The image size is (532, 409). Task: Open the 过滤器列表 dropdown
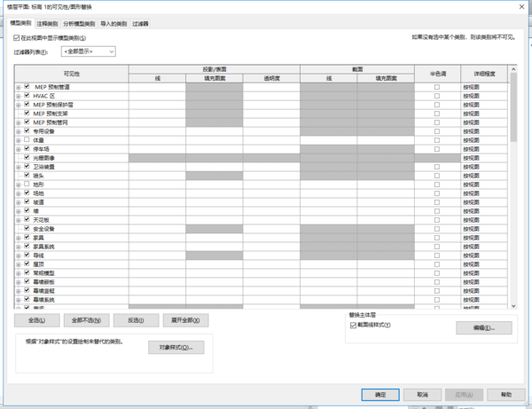pos(87,52)
